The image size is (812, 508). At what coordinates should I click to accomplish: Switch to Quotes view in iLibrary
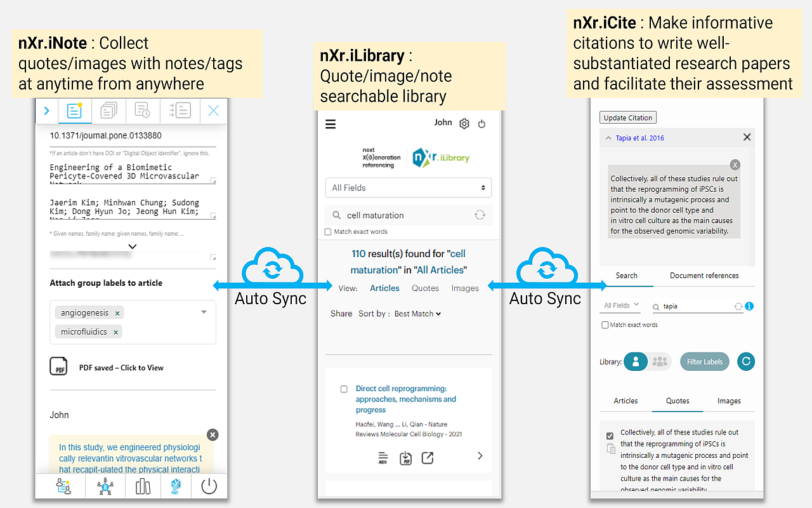[x=425, y=288]
